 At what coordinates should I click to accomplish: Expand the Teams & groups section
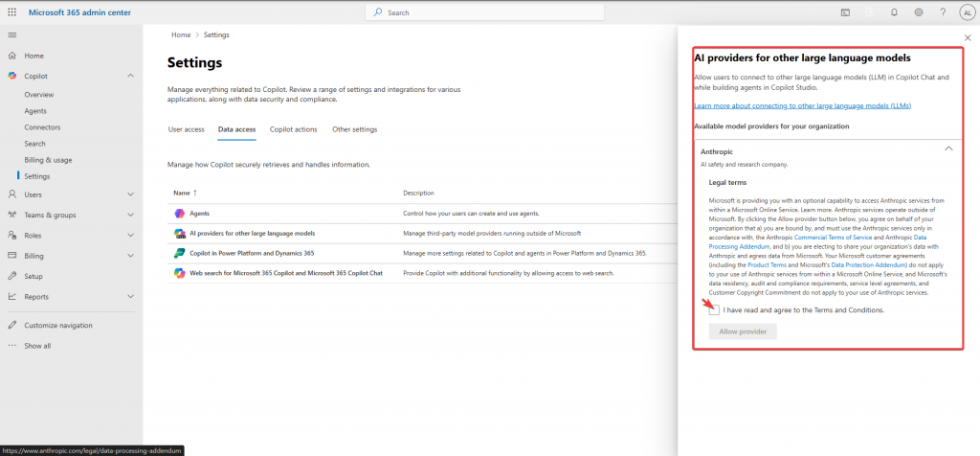(x=130, y=215)
